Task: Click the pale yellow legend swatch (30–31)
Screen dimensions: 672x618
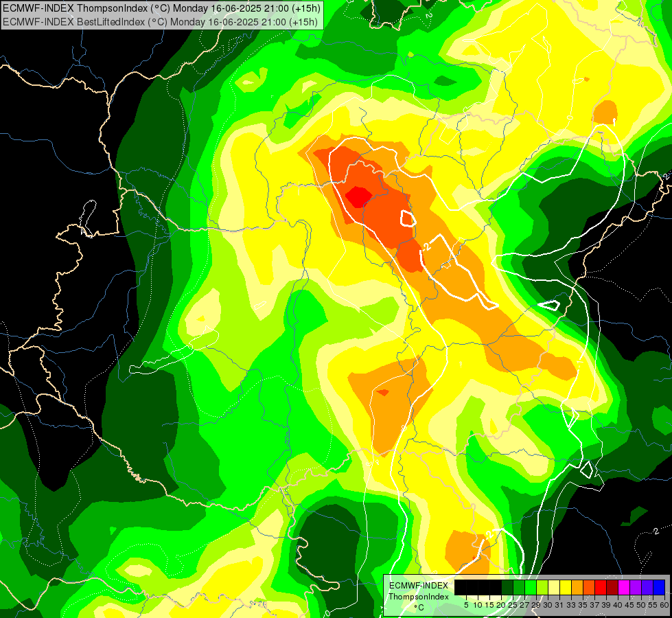Action: click(x=554, y=587)
